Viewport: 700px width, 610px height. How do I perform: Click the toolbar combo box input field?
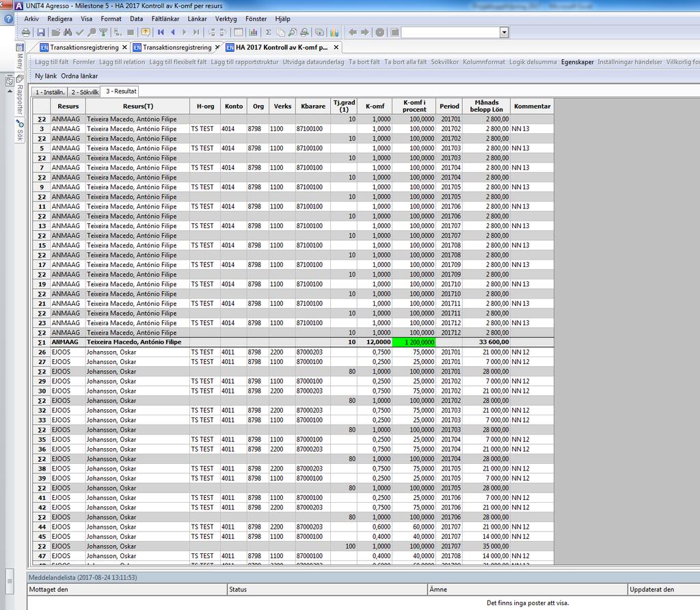pyautogui.click(x=450, y=32)
